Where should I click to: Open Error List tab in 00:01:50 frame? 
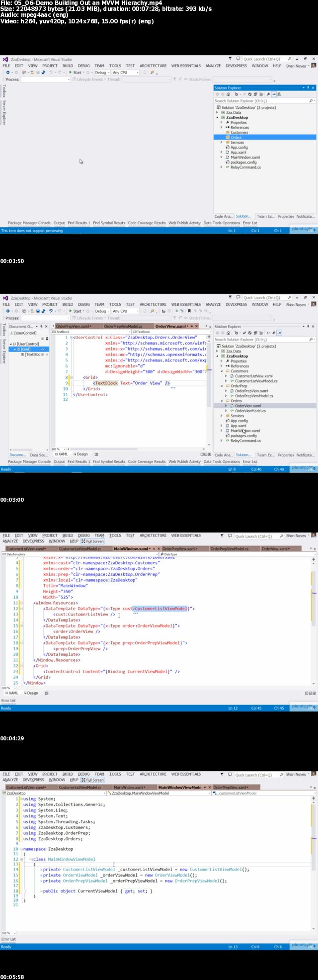[x=250, y=223]
